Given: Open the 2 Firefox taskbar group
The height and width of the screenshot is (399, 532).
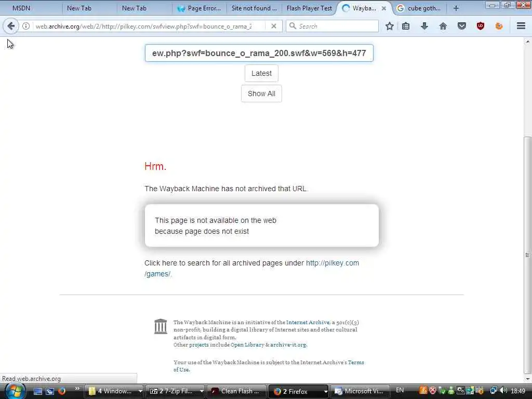Looking at the screenshot, I should click(295, 391).
